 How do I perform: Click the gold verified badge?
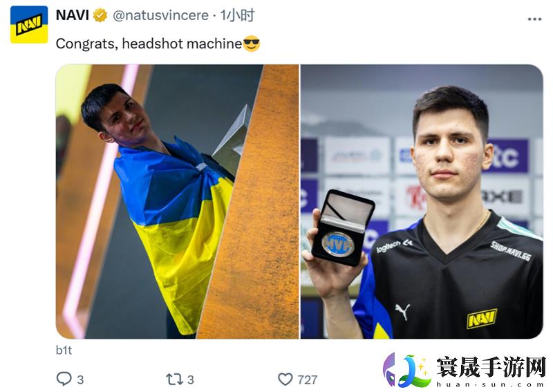(x=100, y=15)
